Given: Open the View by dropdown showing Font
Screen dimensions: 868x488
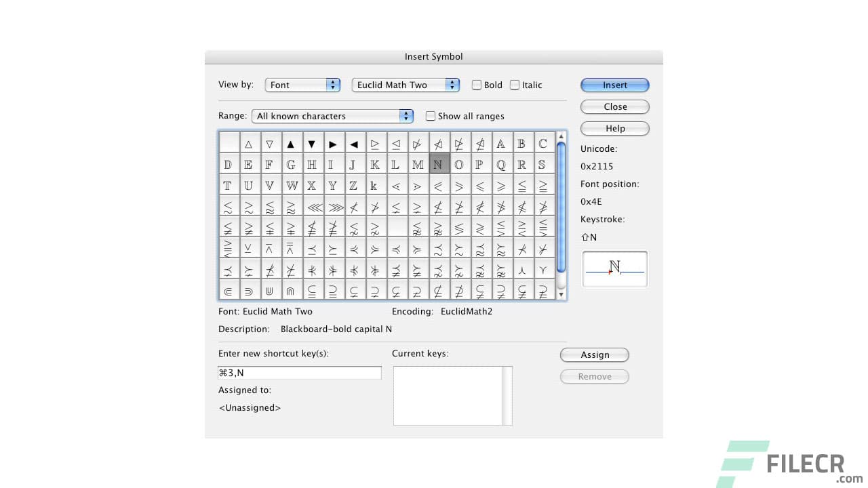Looking at the screenshot, I should click(x=302, y=85).
